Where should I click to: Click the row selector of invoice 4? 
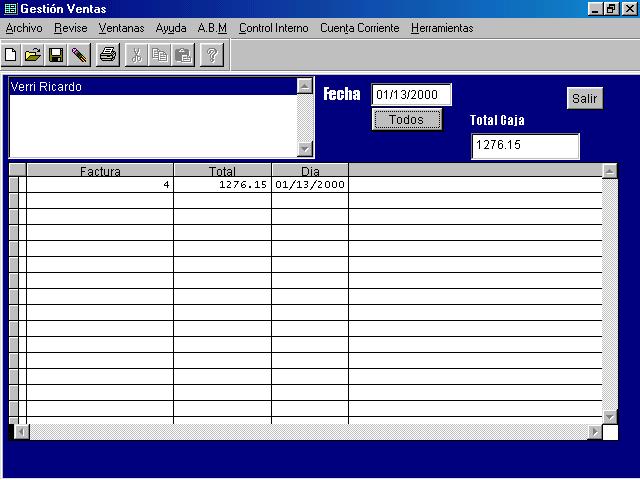point(14,184)
